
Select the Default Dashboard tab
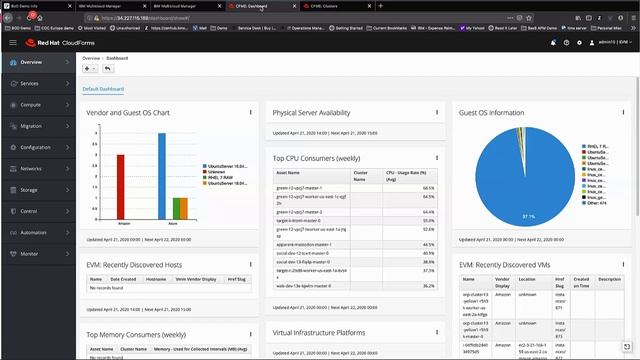click(x=103, y=89)
